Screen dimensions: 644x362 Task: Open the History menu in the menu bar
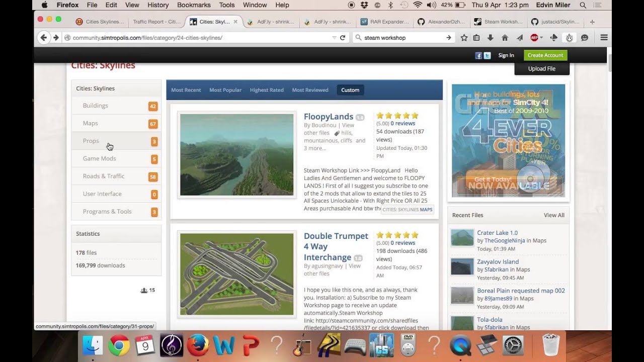tap(158, 5)
